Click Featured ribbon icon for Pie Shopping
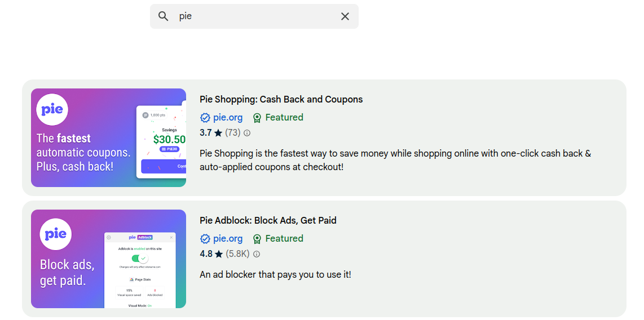 pyautogui.click(x=257, y=118)
